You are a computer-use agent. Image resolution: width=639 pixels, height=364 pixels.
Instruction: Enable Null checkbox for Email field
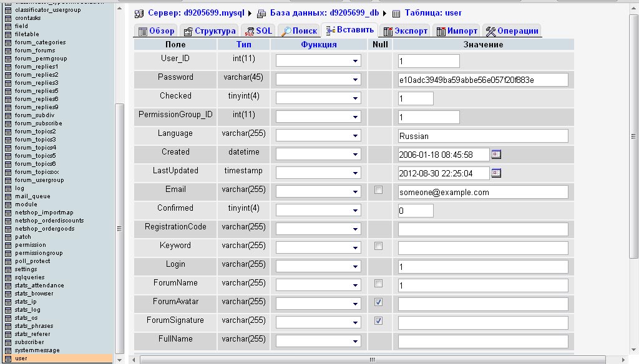(378, 190)
